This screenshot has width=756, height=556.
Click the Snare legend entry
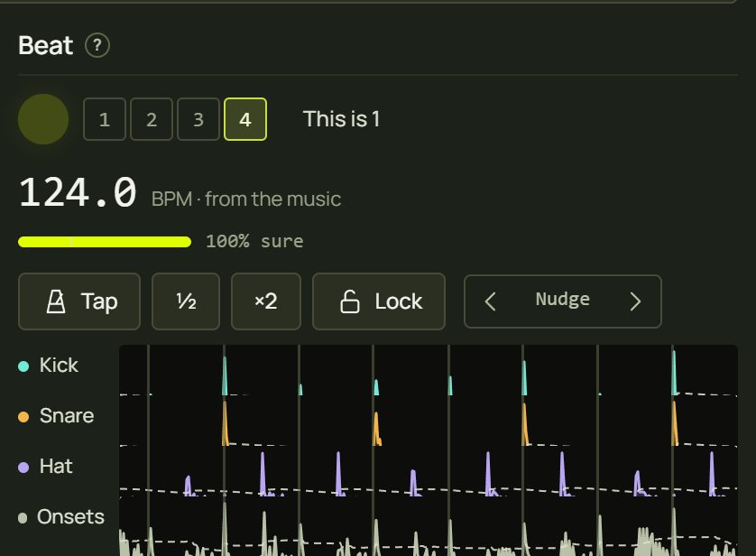tap(56, 416)
